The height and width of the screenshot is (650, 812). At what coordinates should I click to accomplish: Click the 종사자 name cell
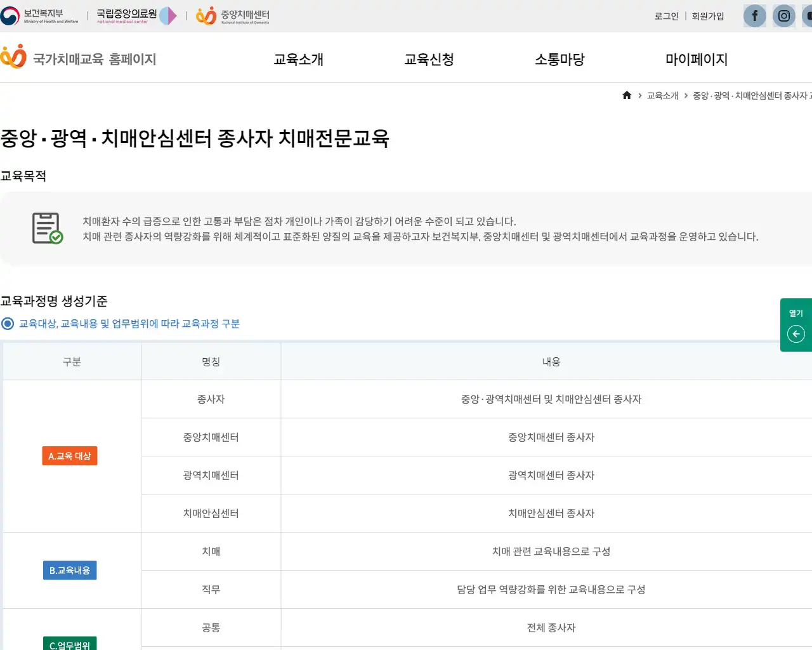pos(211,399)
